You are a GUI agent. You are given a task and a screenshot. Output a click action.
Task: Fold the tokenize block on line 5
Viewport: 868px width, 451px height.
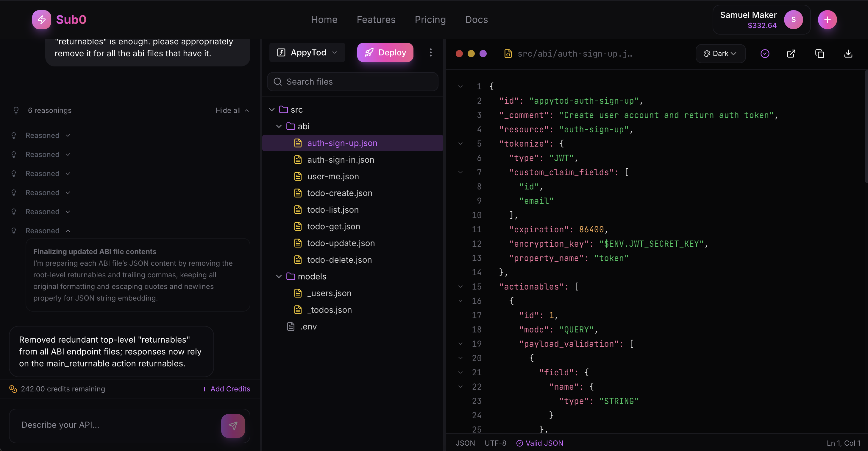(460, 144)
